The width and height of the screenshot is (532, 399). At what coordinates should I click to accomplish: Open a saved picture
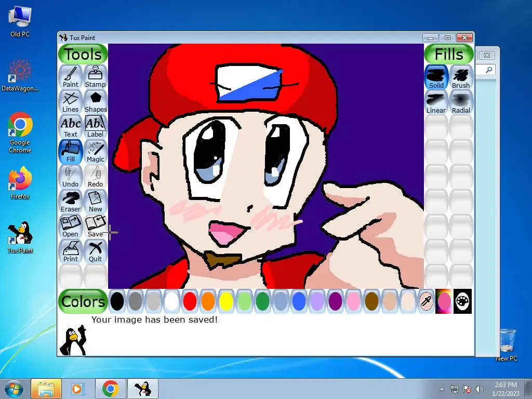(71, 227)
